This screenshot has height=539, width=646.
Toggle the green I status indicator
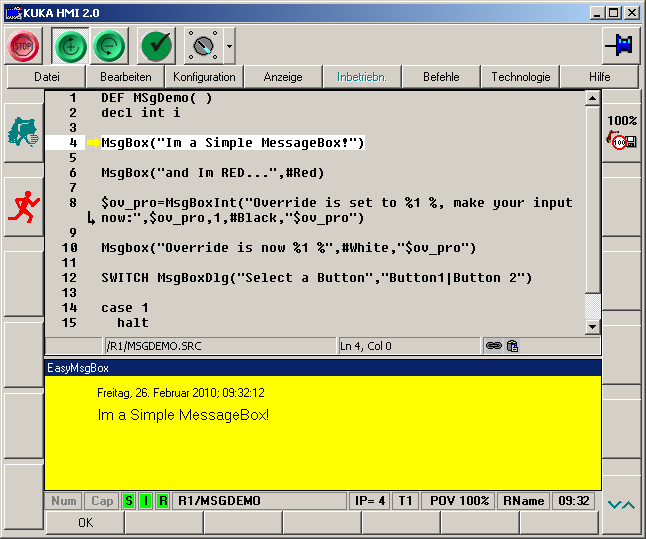click(x=145, y=500)
